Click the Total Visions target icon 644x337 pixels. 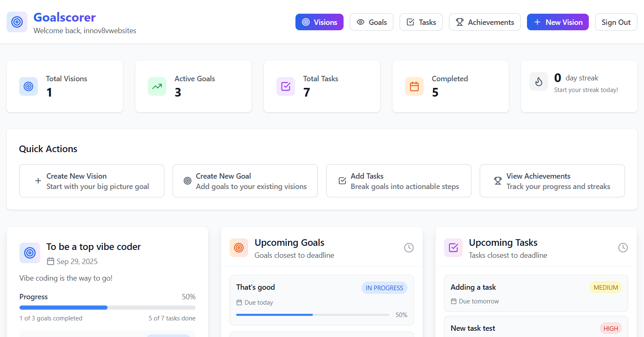28,86
